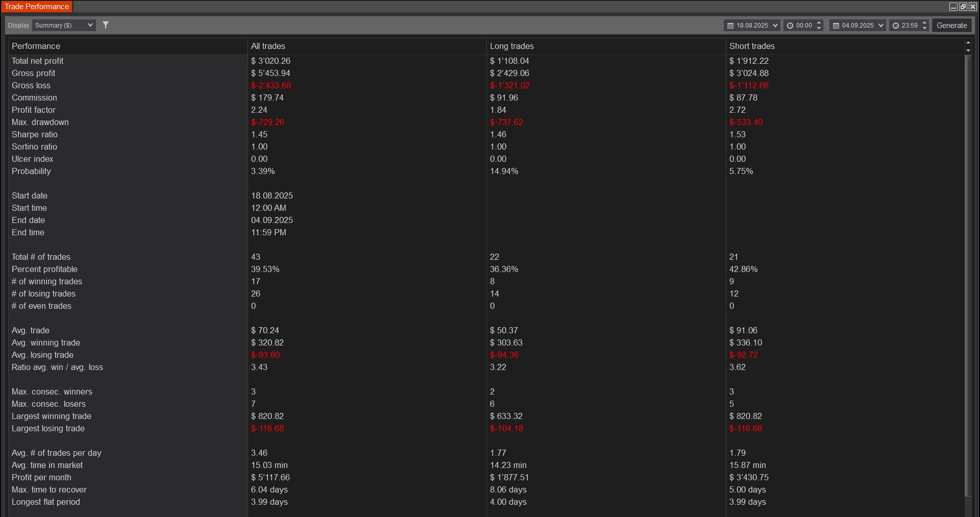The image size is (980, 517).
Task: Decrease the 23:59 end time stepper
Action: [925, 28]
